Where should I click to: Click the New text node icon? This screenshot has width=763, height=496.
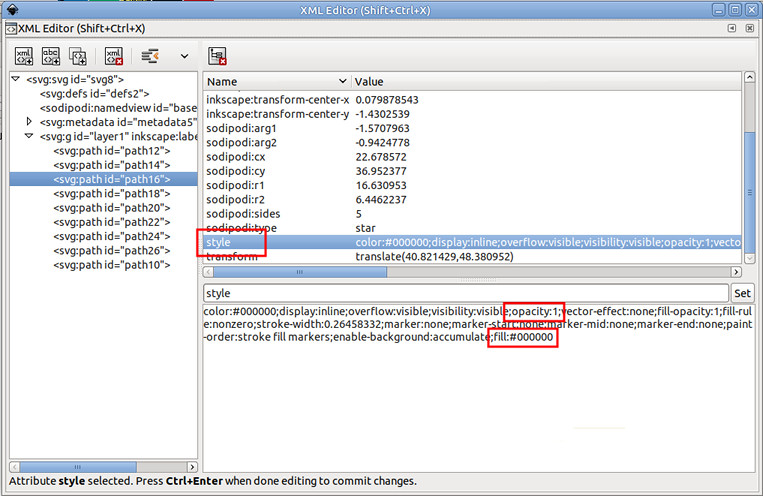(51, 56)
